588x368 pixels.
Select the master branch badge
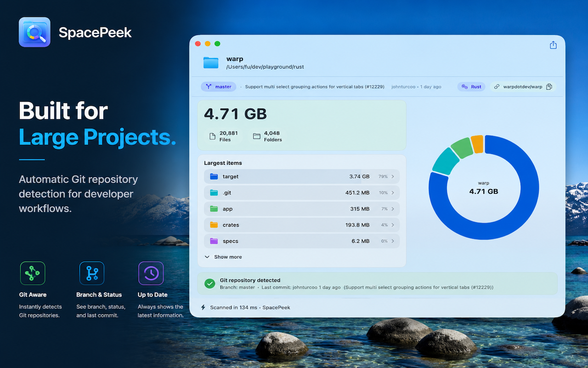coord(219,86)
